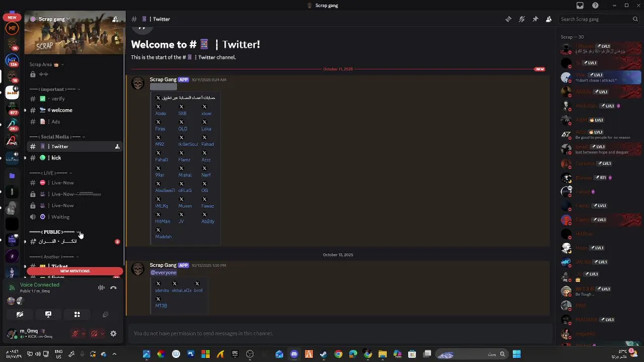This screenshot has height=362, width=644.
Task: Open the Discord inbox icon
Action: (580, 6)
